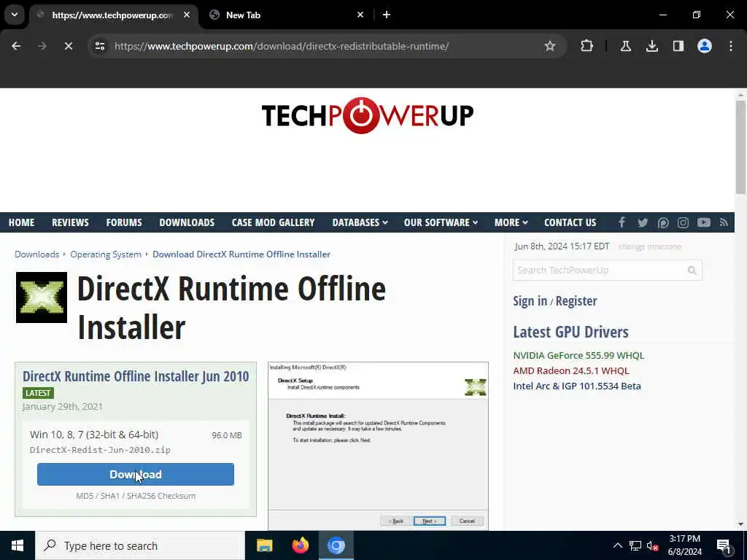Click the Downloads breadcrumb link
The width and height of the screenshot is (747, 560).
36,254
